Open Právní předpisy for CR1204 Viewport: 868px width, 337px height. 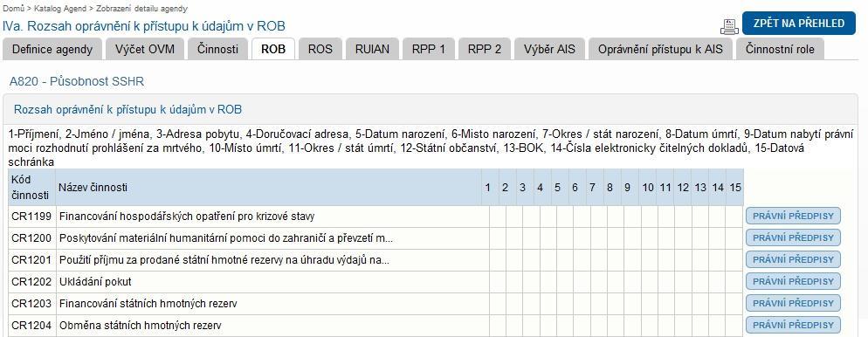tap(793, 324)
